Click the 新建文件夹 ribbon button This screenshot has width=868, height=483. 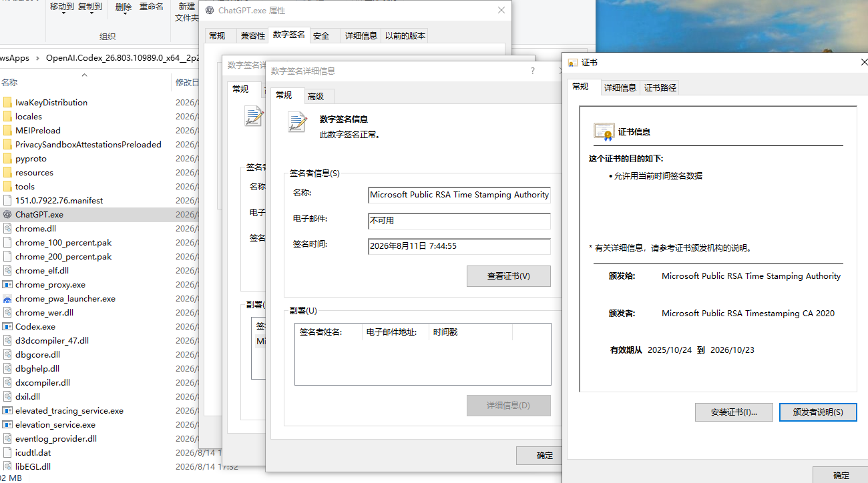point(187,12)
